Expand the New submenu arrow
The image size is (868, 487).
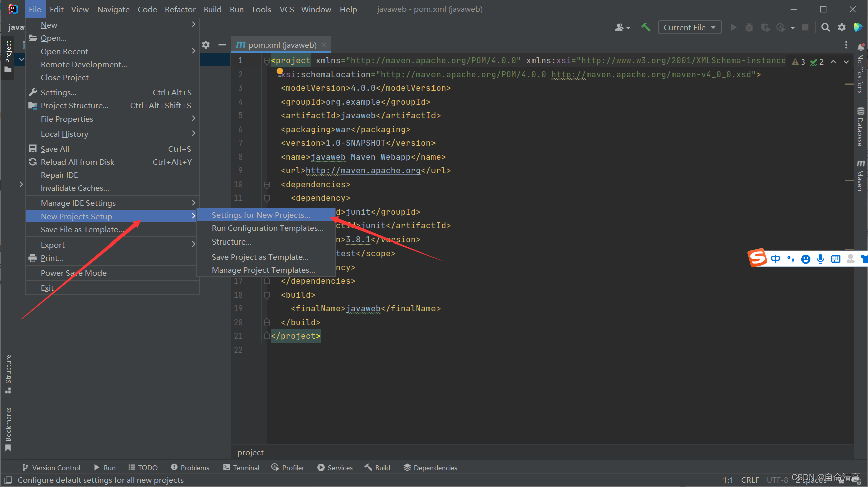pyautogui.click(x=194, y=24)
